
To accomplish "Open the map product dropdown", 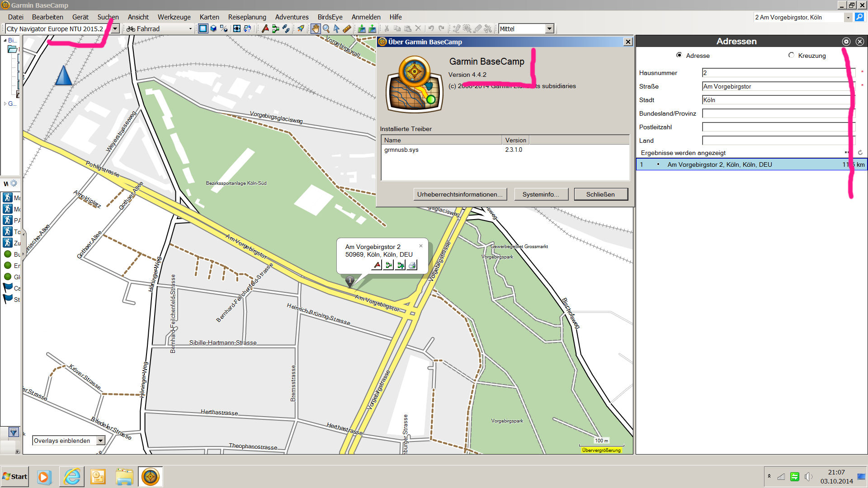I will [x=115, y=29].
